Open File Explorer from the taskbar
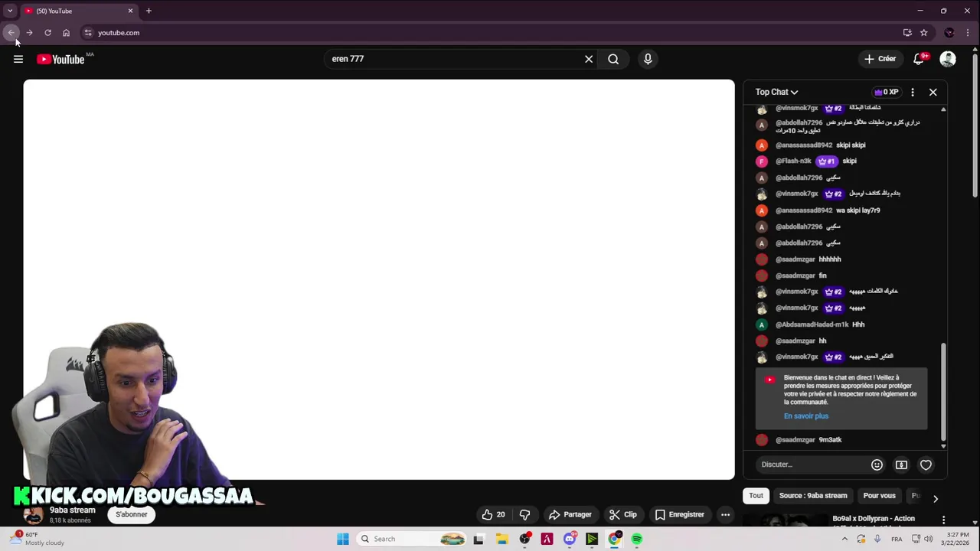This screenshot has width=980, height=551. [x=502, y=539]
